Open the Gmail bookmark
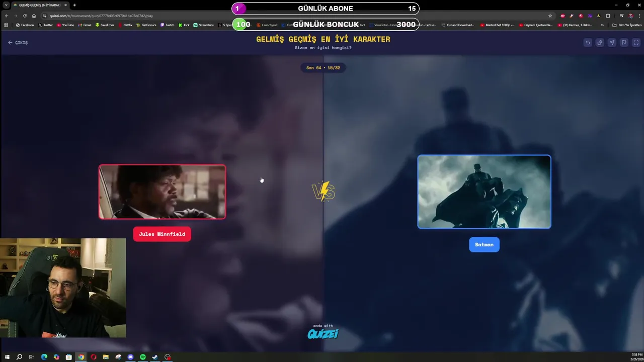Screen dimensions: 644x362 tap(85, 25)
